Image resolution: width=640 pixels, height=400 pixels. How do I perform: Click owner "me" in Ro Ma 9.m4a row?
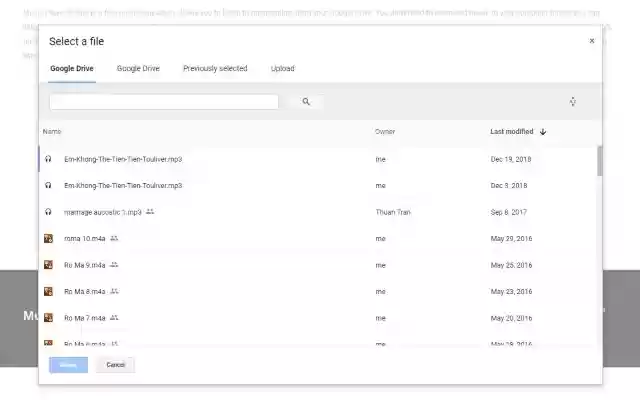point(380,265)
